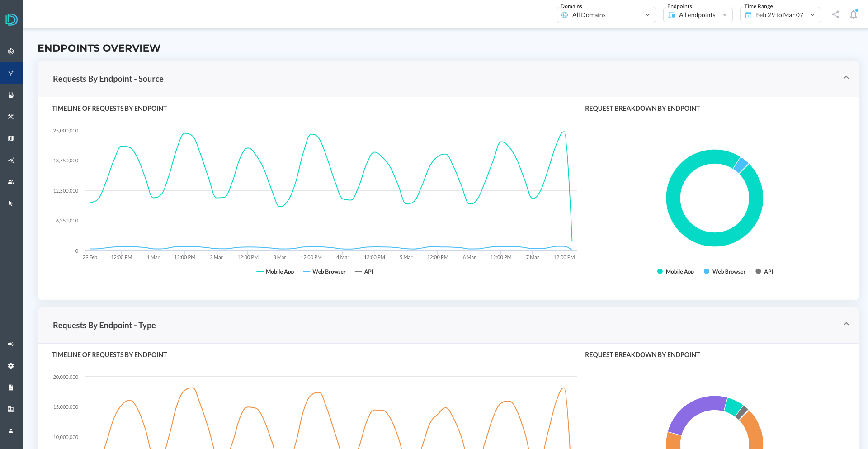The height and width of the screenshot is (449, 868).
Task: Collapse the Requests By Endpoint - Source panel
Action: (846, 78)
